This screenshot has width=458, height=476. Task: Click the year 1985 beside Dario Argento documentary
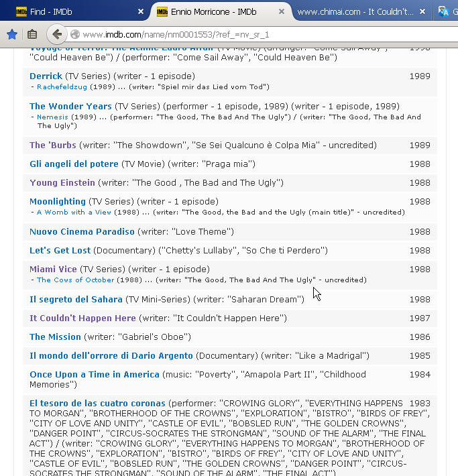coord(420,356)
